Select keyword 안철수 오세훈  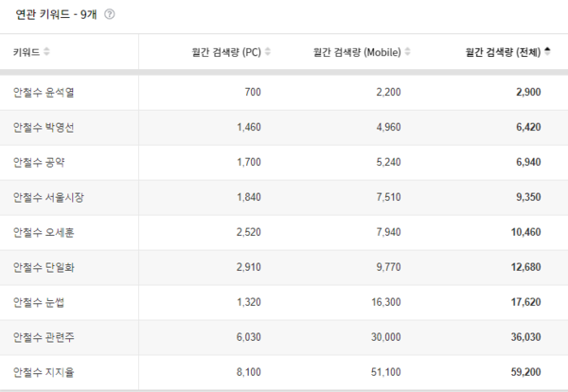[x=44, y=232]
